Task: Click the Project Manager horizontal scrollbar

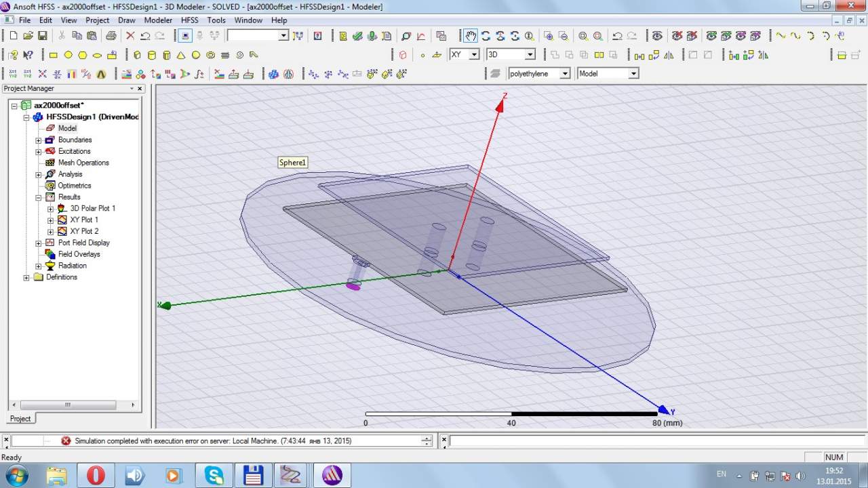Action: [67, 405]
